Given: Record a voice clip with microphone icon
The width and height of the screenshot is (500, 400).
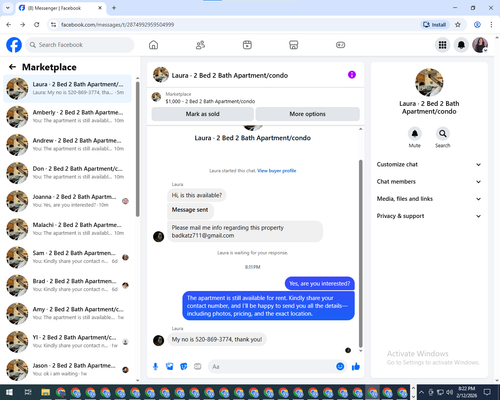Looking at the screenshot, I should (155, 367).
